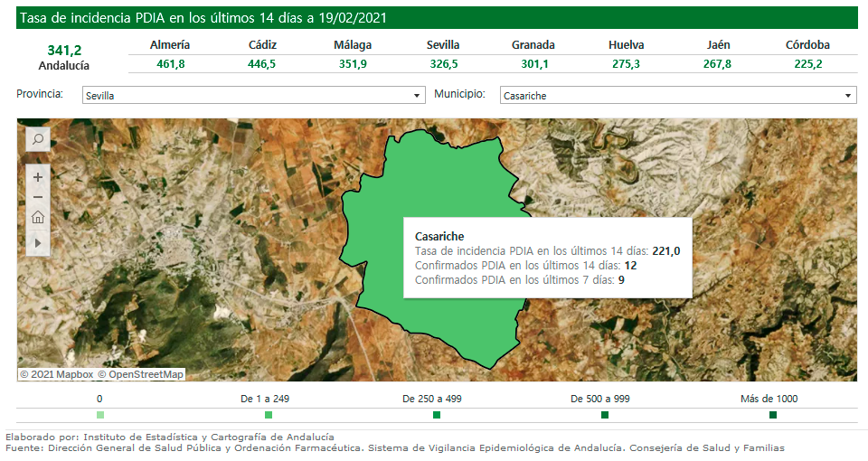Image resolution: width=868 pixels, height=461 pixels.
Task: Click the Andalucía total 341,2
Action: tap(64, 51)
